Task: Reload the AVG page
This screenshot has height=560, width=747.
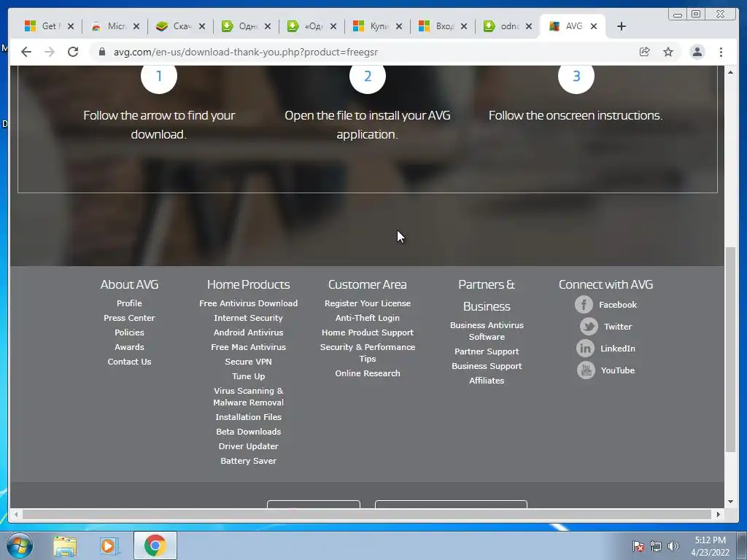Action: (73, 52)
